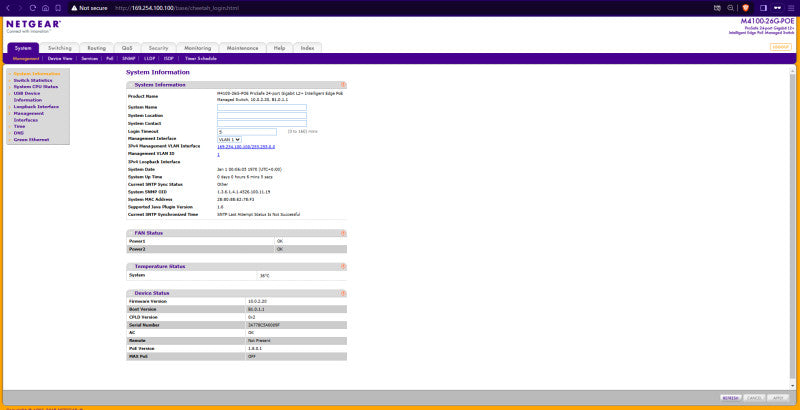The width and height of the screenshot is (800, 410).
Task: Open the browser hamburger menu
Action: coord(791,8)
